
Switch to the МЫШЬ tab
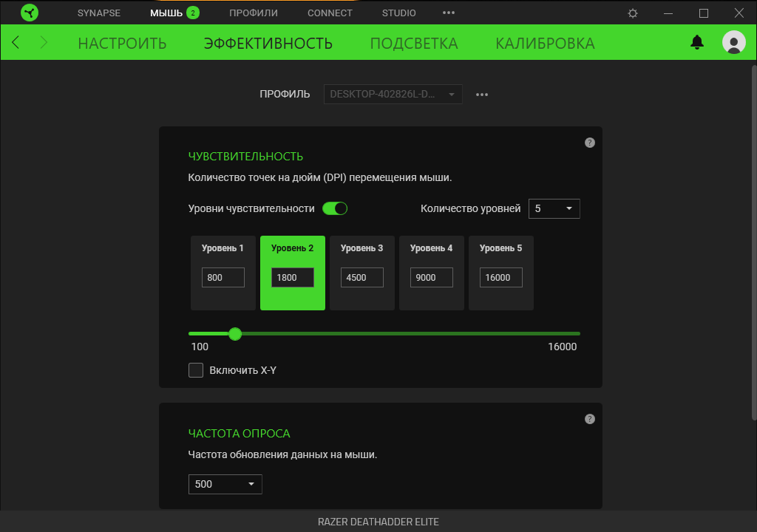(x=166, y=13)
